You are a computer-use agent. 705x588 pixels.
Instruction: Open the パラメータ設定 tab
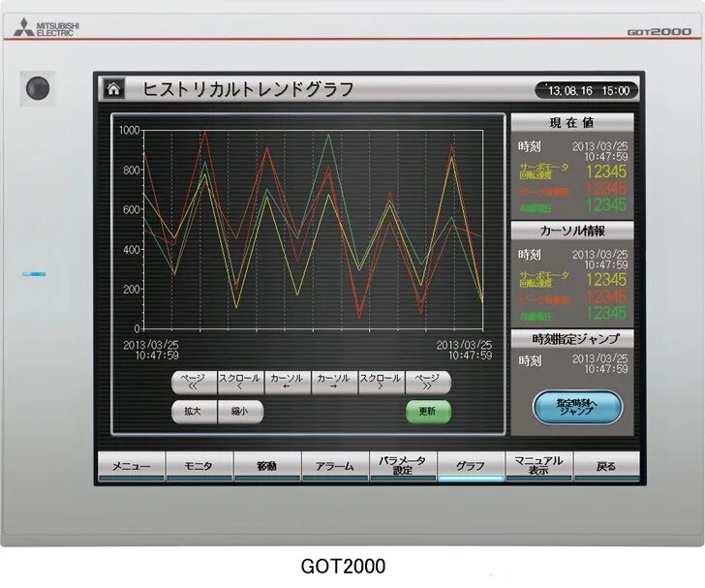pyautogui.click(x=403, y=467)
